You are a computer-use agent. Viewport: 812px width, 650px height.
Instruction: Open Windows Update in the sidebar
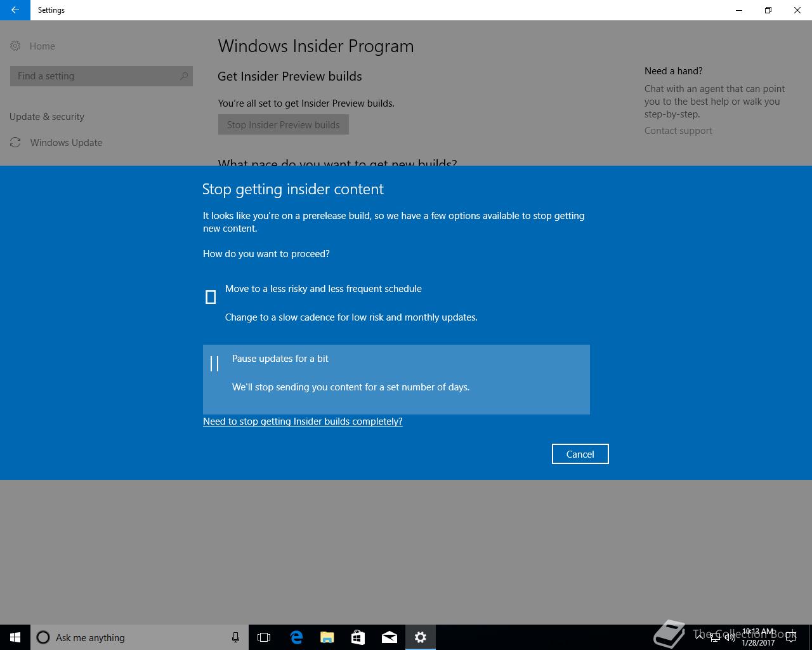[56, 142]
